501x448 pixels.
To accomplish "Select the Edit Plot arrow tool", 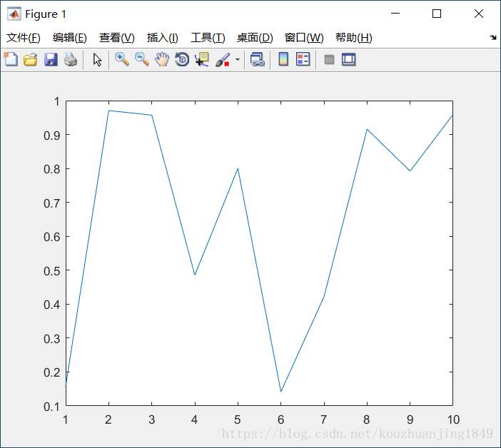I will [97, 59].
